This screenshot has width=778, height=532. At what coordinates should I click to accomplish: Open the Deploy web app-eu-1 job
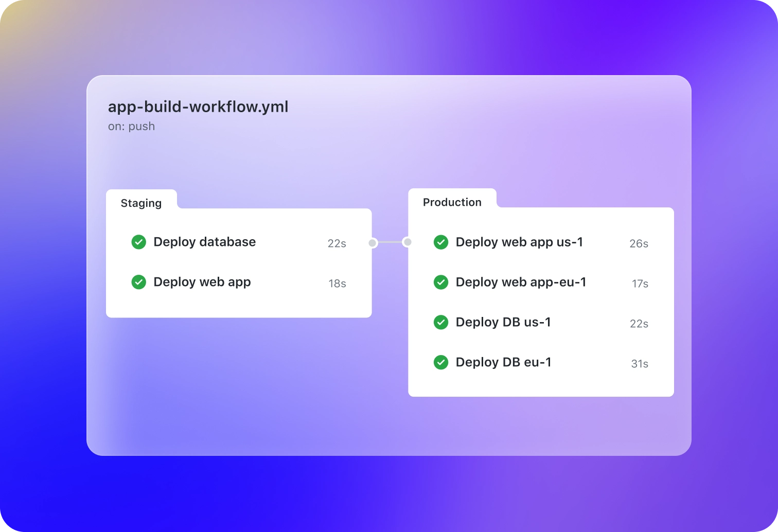(x=521, y=282)
